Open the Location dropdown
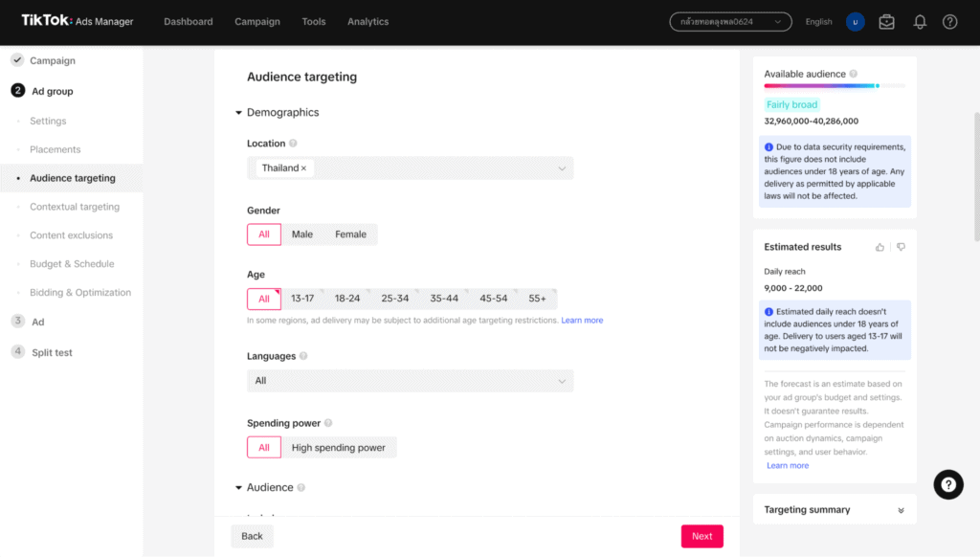 pyautogui.click(x=410, y=168)
